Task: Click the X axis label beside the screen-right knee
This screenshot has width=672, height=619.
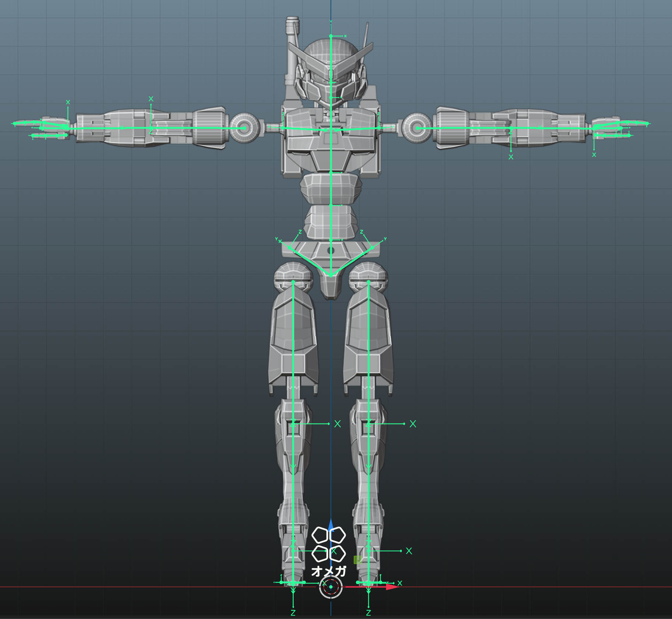Action: point(413,424)
